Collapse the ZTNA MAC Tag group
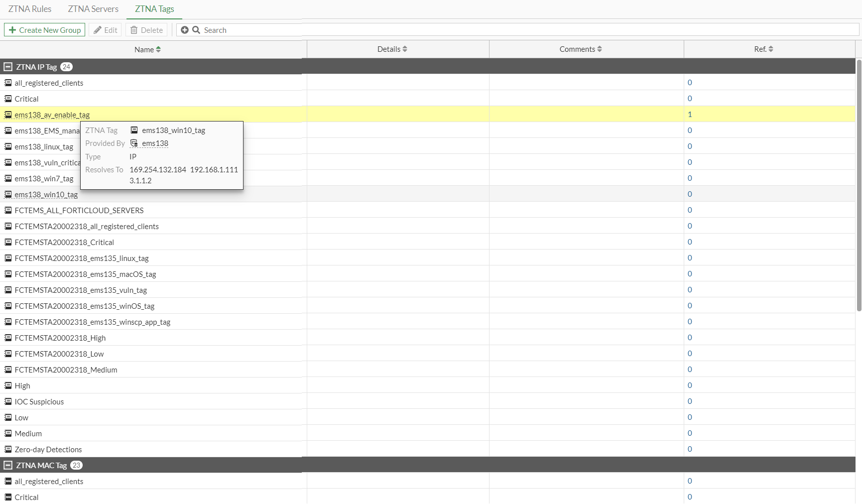This screenshot has height=504, width=862. click(x=7, y=465)
